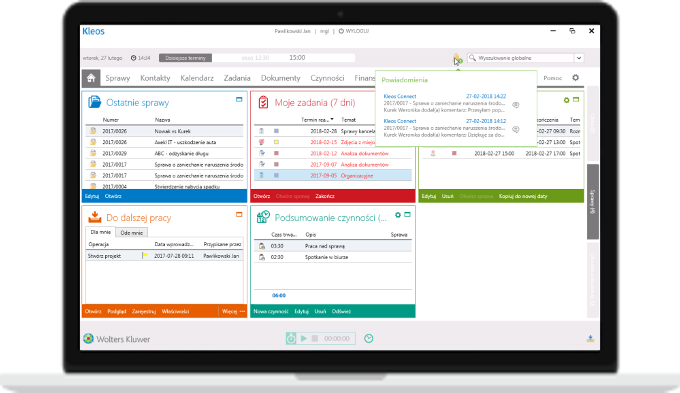Maximize the Ostatnie sprawy panel

(239, 99)
